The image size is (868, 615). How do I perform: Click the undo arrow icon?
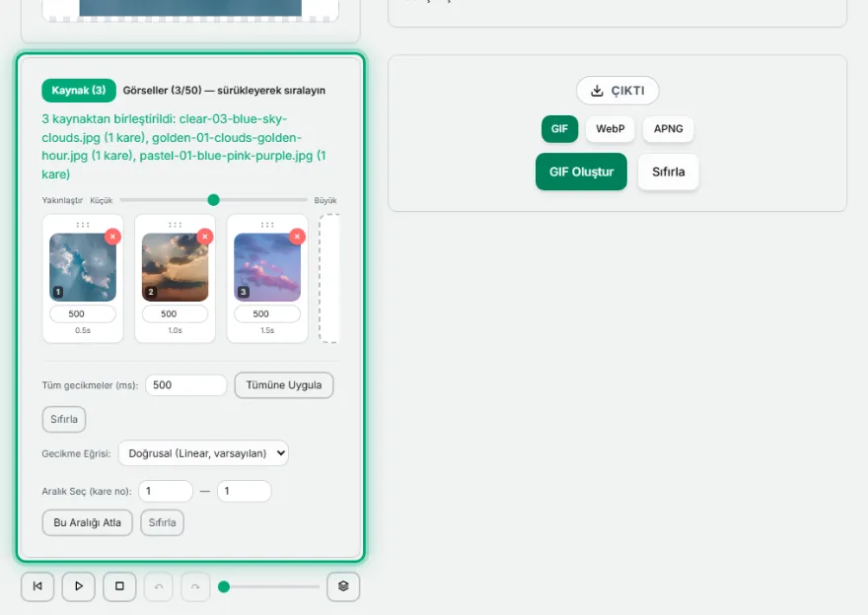click(159, 586)
